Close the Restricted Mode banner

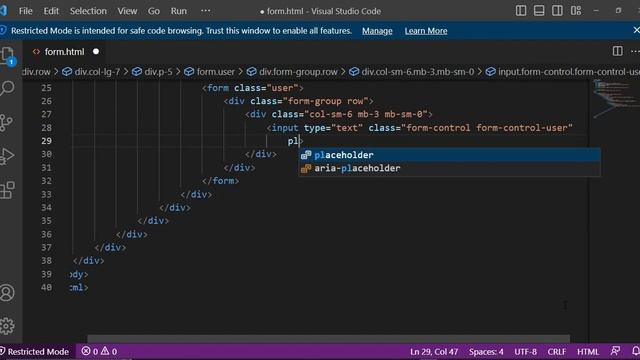pyautogui.click(x=636, y=30)
